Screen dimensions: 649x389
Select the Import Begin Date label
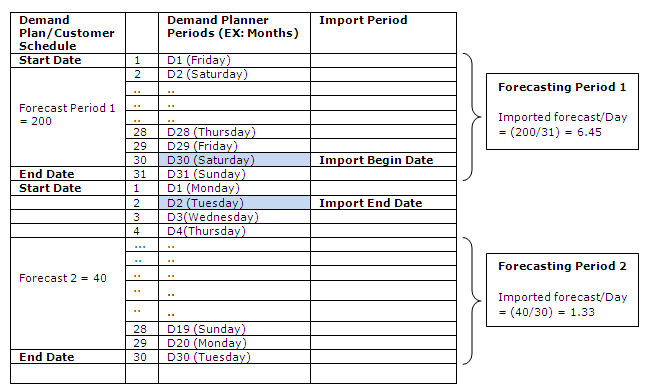(x=376, y=160)
